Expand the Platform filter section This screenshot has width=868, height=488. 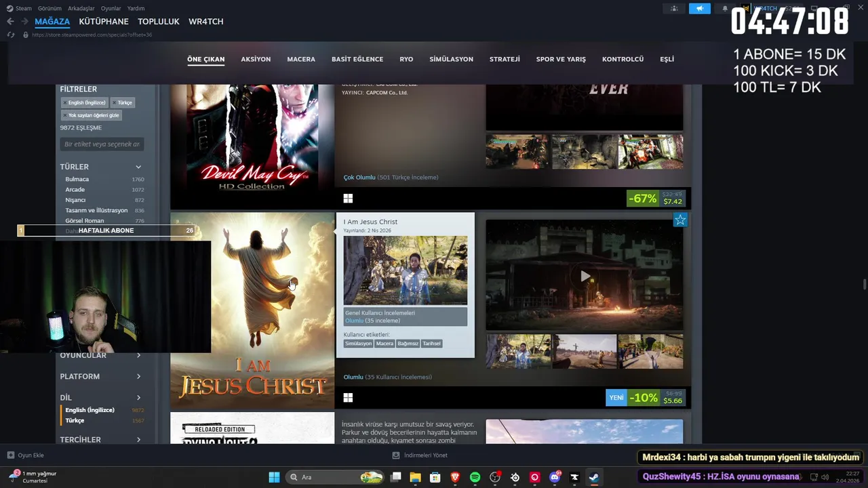100,376
